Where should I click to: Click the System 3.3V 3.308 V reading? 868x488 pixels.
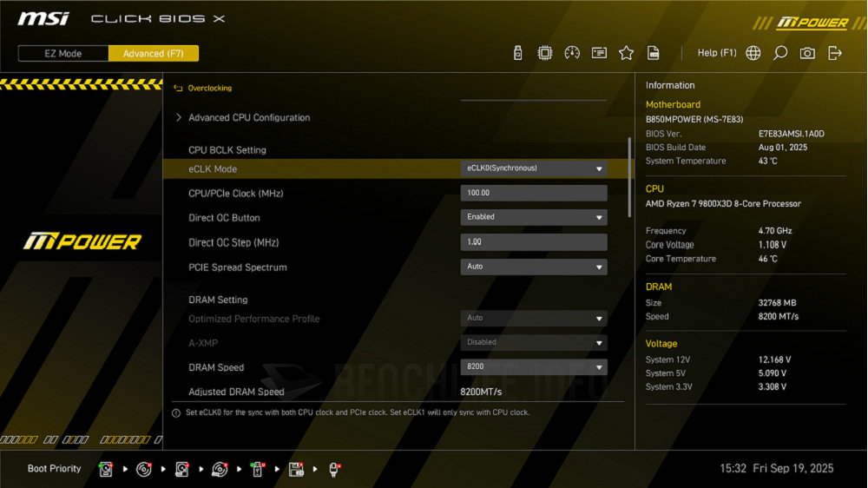(773, 387)
